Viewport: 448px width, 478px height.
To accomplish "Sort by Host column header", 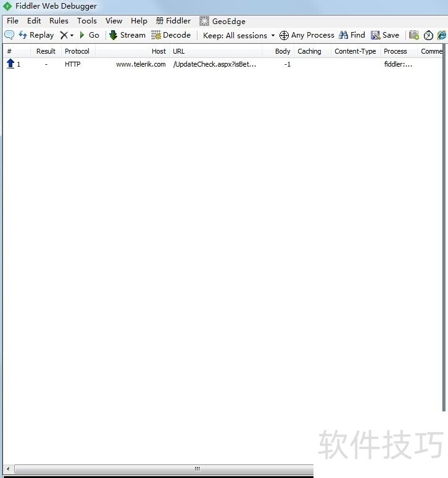I will [x=132, y=51].
